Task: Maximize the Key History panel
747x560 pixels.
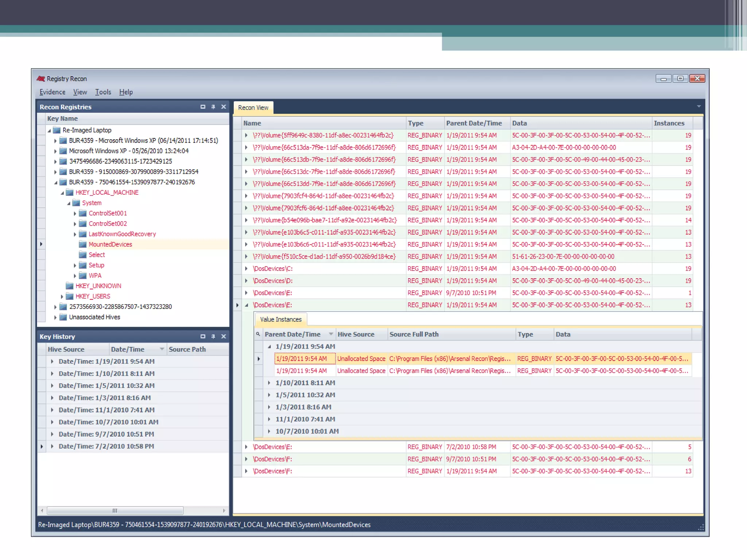Action: coord(203,337)
